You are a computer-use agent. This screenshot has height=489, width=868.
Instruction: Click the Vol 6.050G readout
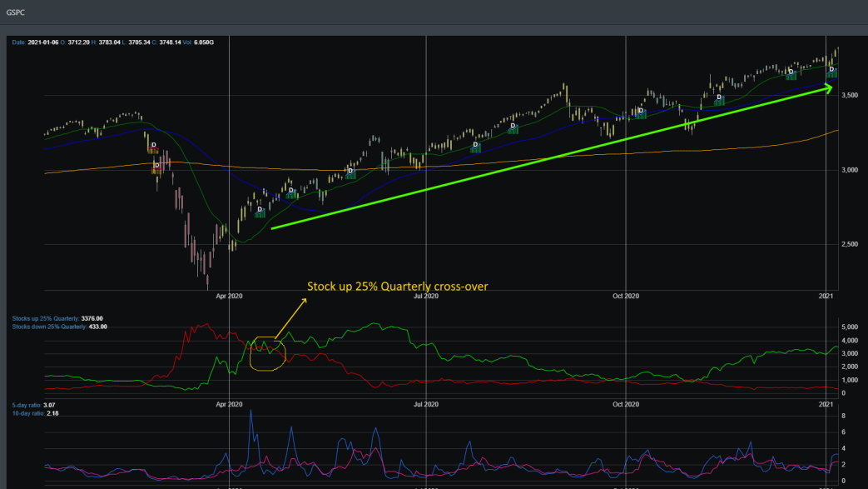pyautogui.click(x=196, y=42)
